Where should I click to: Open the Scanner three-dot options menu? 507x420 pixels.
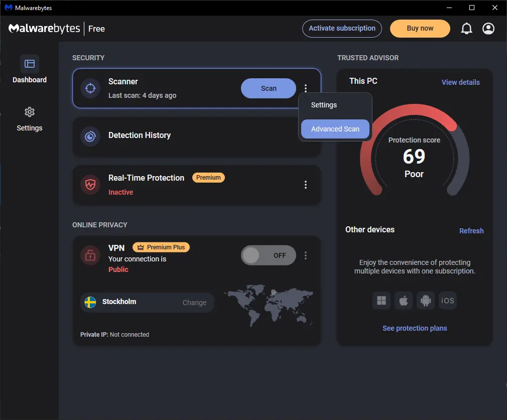tap(306, 88)
